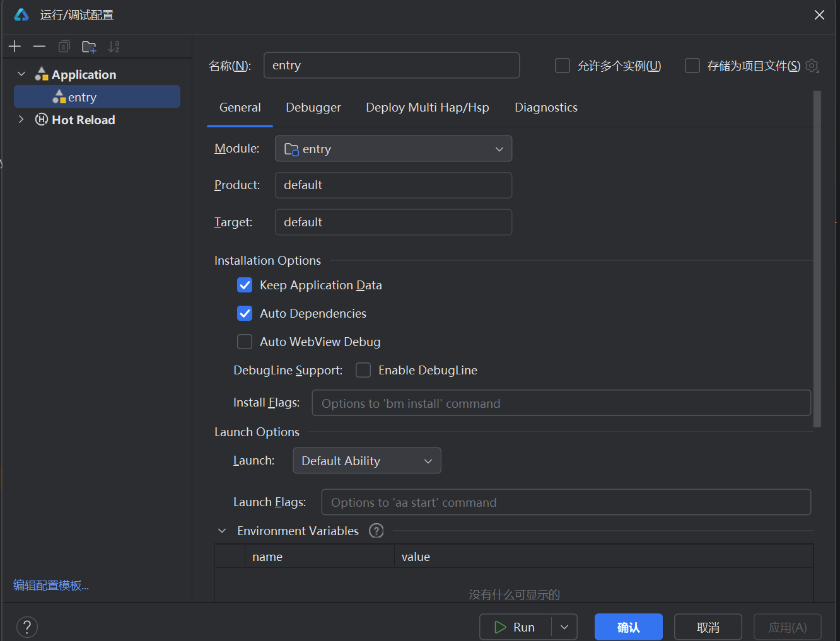Click the 没有什么可显示的 empty table text
Image resolution: width=840 pixels, height=641 pixels.
point(514,594)
